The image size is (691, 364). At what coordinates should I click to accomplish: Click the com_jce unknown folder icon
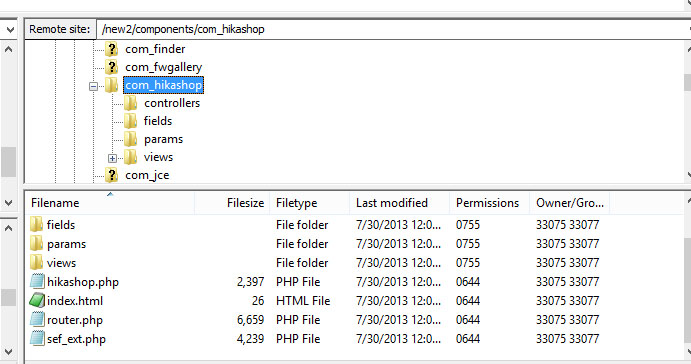pos(112,175)
